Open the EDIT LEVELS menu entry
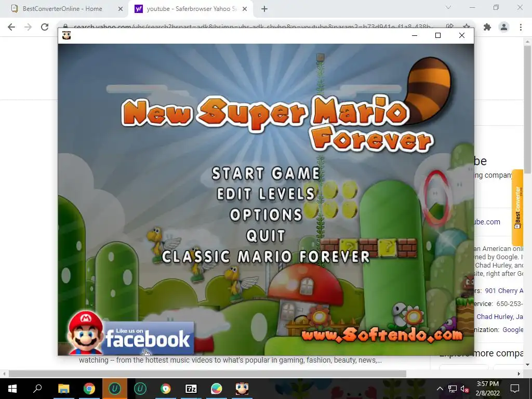The image size is (532, 399). pyautogui.click(x=265, y=194)
